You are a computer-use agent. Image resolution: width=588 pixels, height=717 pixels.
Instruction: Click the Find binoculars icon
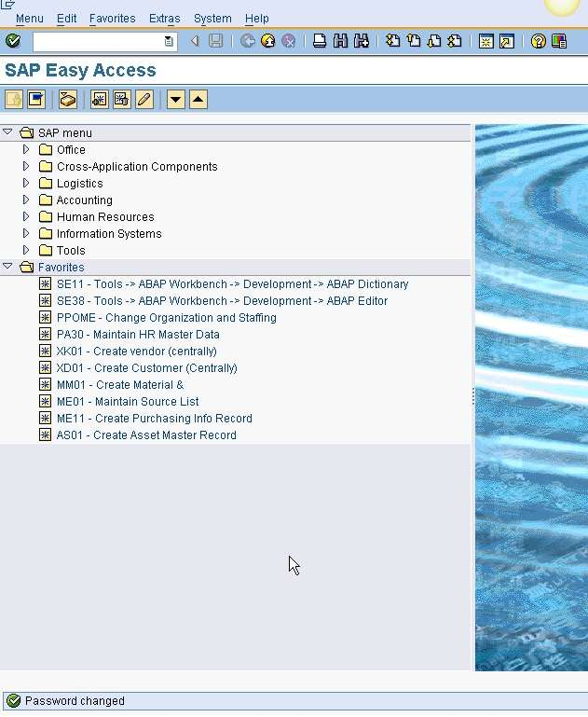[x=340, y=41]
